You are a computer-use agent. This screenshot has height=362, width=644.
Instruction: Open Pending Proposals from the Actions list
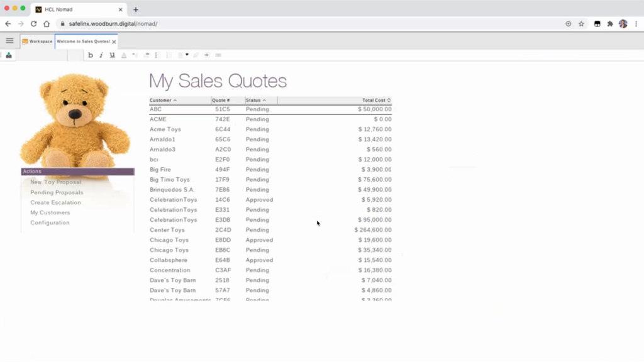(x=57, y=192)
